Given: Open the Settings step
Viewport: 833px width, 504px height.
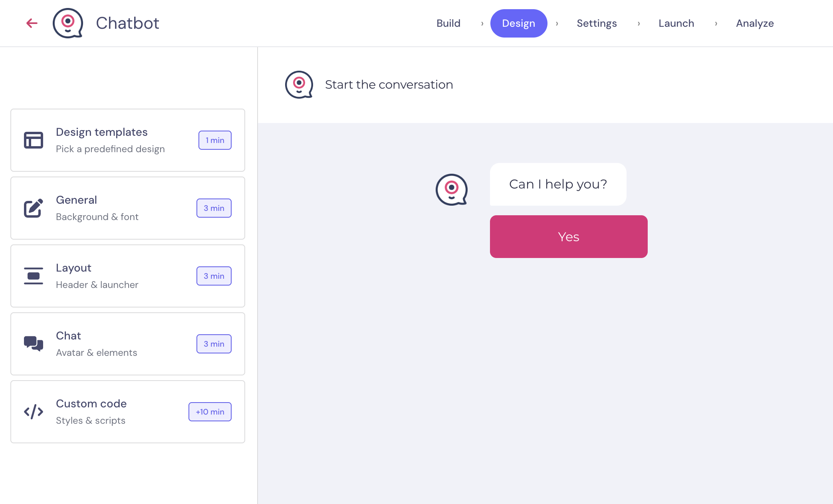Looking at the screenshot, I should pos(597,23).
